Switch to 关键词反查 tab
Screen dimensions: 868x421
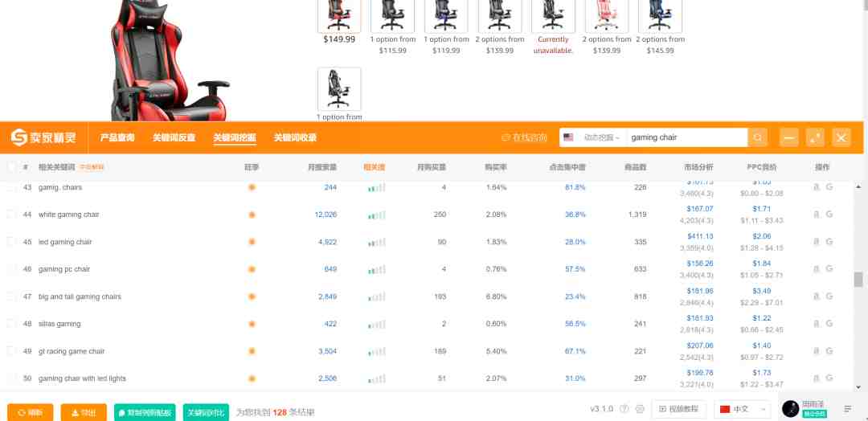coord(174,137)
